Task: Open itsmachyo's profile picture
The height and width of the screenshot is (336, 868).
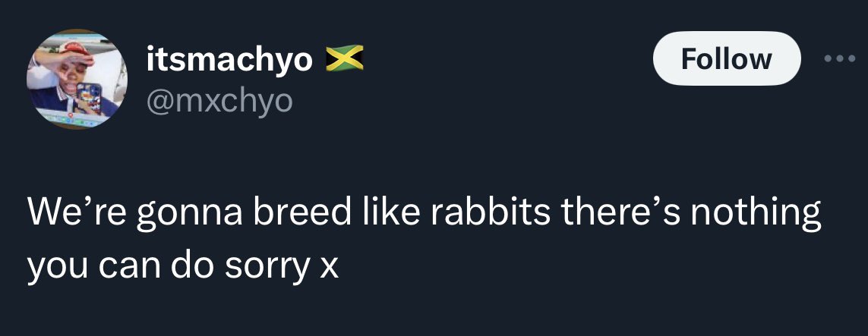Action: coord(76,79)
